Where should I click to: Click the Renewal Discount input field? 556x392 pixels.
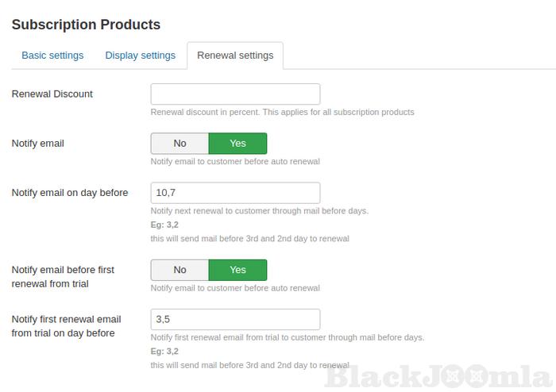[x=235, y=94]
